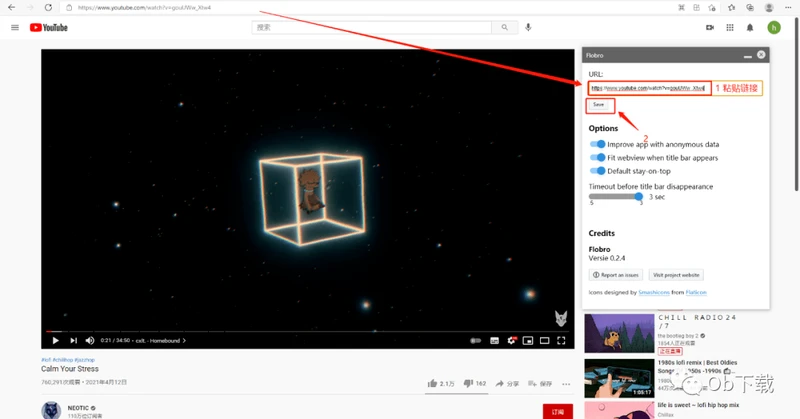Skip to the next video
Screen dimensions: 800x419
point(73,340)
